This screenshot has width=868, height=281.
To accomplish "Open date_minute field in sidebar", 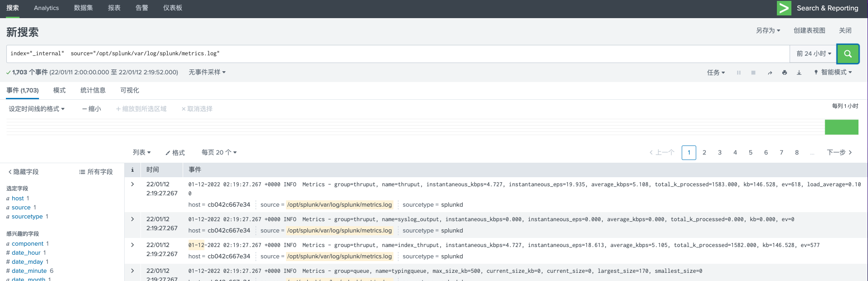I will [29, 271].
